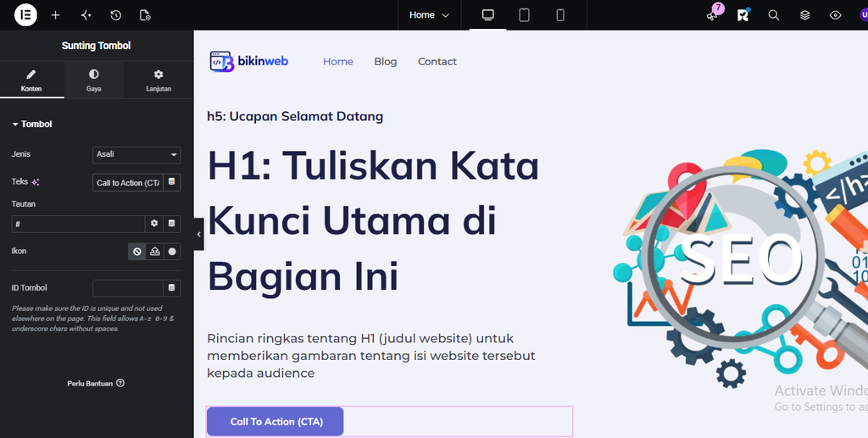This screenshot has width=868, height=438.
Task: Click the Perlu Bantuan help link
Action: [96, 383]
